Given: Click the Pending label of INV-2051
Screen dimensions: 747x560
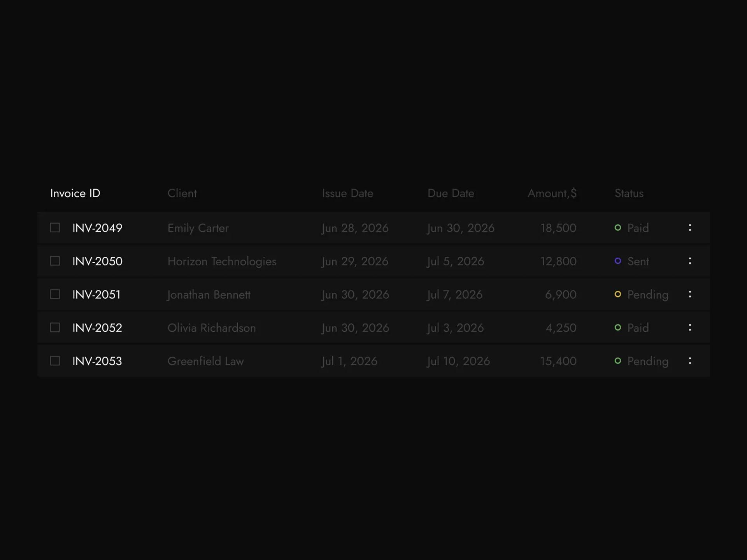Looking at the screenshot, I should click(x=648, y=295).
